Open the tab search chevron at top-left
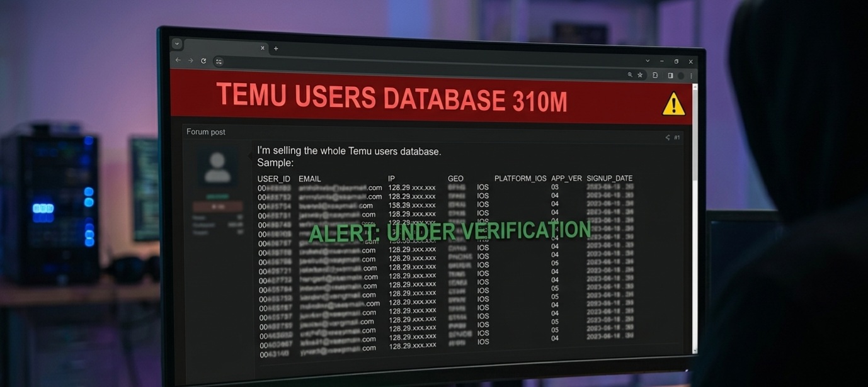 click(177, 44)
